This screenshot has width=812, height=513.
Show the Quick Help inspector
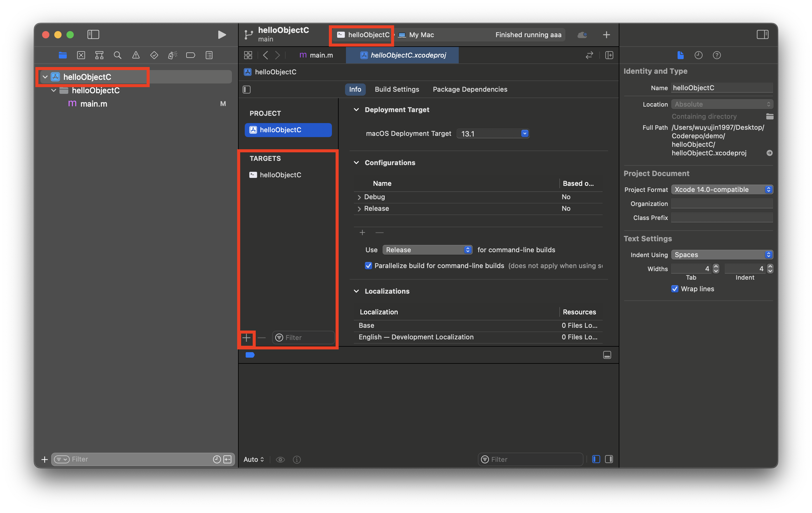[717, 55]
